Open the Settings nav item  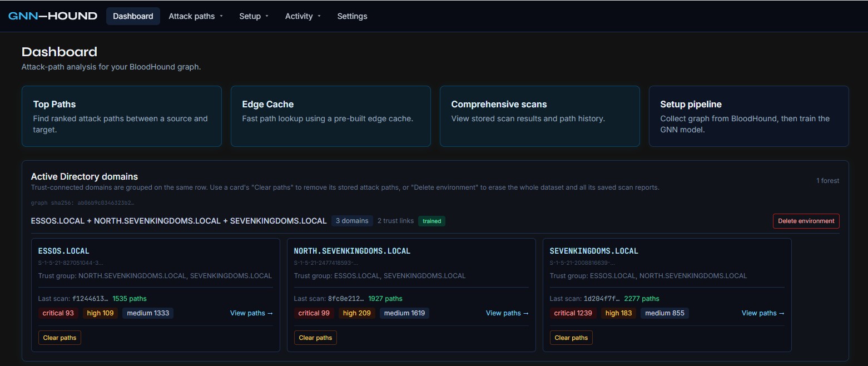point(352,16)
